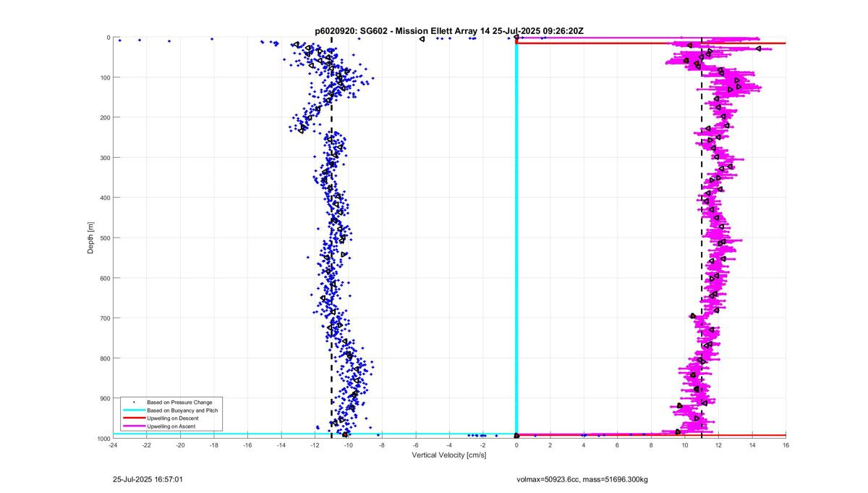Click depth tick label "100"
This screenshot has height=493, width=868.
tap(104, 77)
